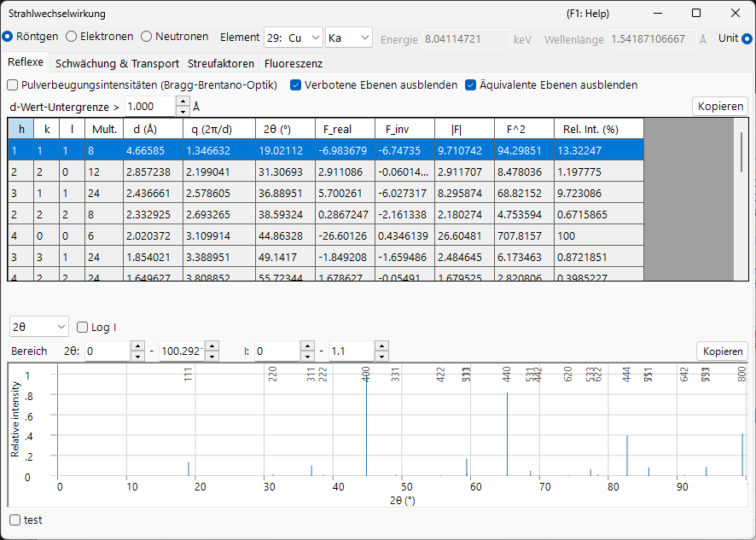This screenshot has height=540, width=756.
Task: Decrease the 2θ range minimum
Action: coord(137,357)
